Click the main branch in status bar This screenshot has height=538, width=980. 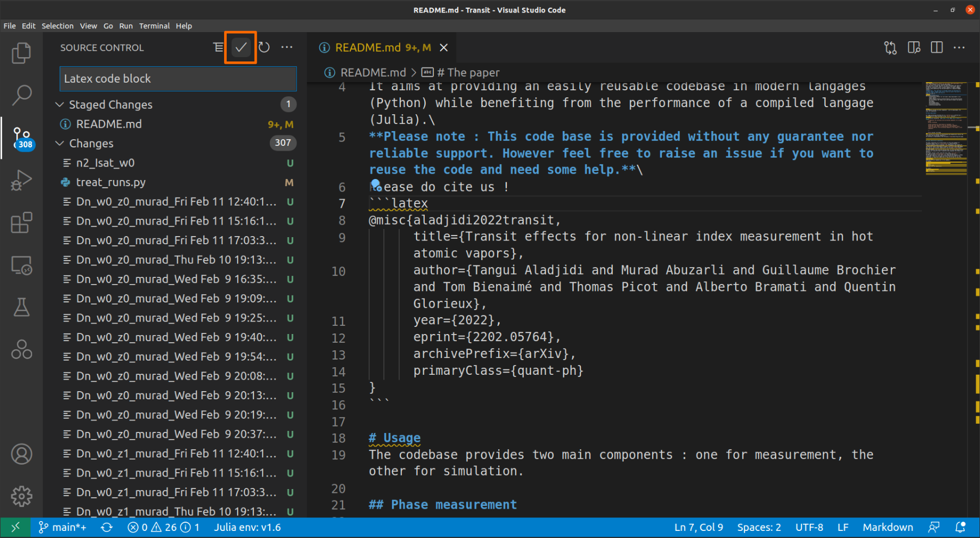tap(63, 527)
